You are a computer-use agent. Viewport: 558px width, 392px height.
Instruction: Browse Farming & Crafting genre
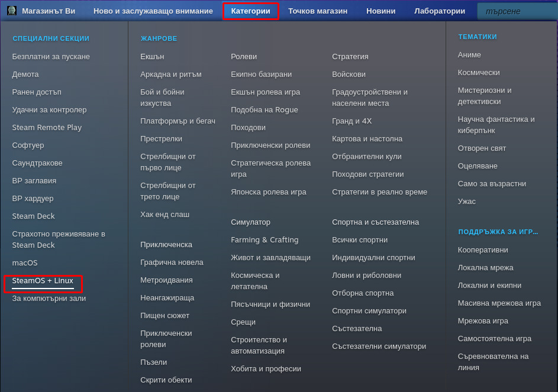[265, 240]
